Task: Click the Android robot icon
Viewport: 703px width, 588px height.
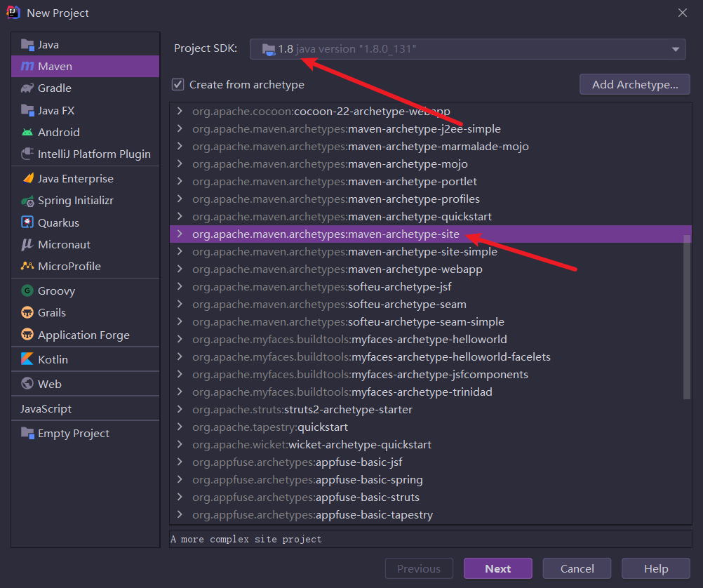Action: point(27,133)
